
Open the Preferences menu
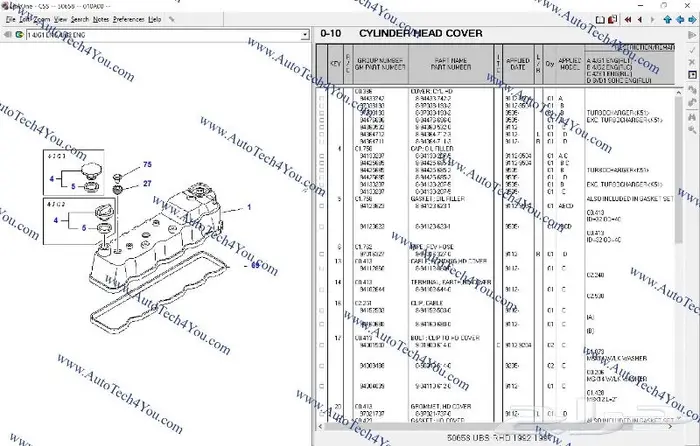coord(128,19)
